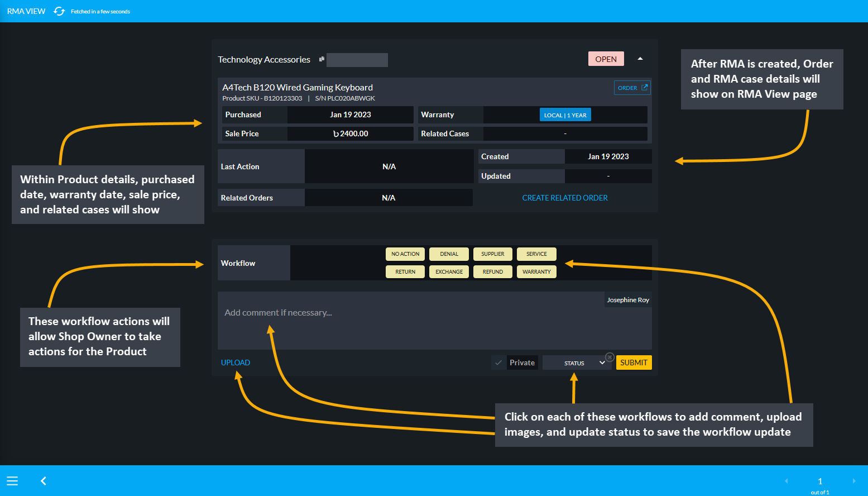Select the SERVICE workflow
This screenshot has width=868, height=496.
coord(536,254)
